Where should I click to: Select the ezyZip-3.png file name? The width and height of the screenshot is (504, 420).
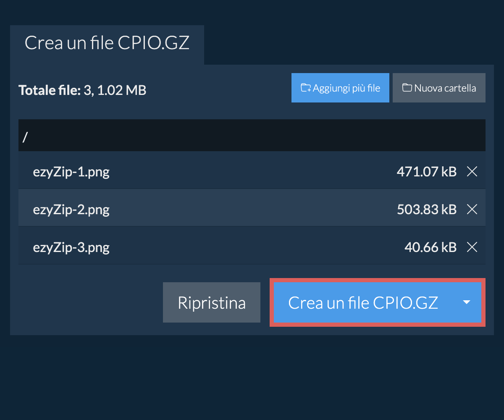pos(71,247)
